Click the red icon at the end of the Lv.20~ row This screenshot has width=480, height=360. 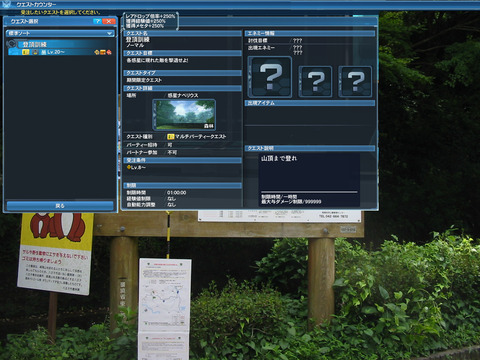[109, 52]
